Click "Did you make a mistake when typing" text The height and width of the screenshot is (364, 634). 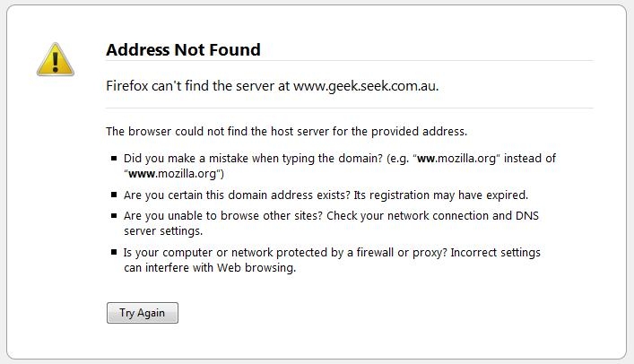(219, 158)
